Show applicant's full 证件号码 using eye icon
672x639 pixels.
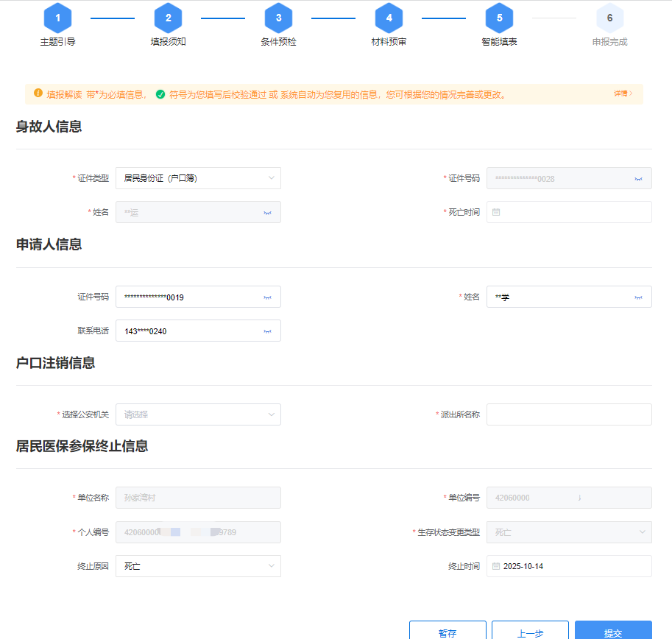267,297
